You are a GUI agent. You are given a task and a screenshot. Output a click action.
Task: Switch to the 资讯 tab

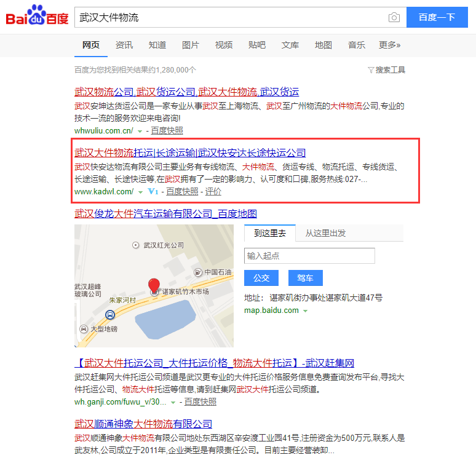pyautogui.click(x=124, y=45)
